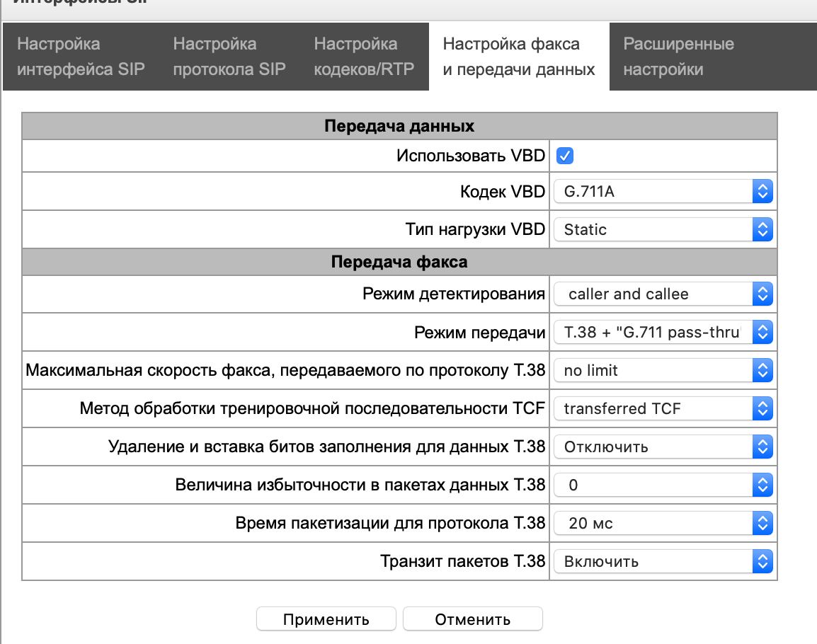Change maximum T.38 fax speed dropdown
The height and width of the screenshot is (644, 817).
pos(663,370)
